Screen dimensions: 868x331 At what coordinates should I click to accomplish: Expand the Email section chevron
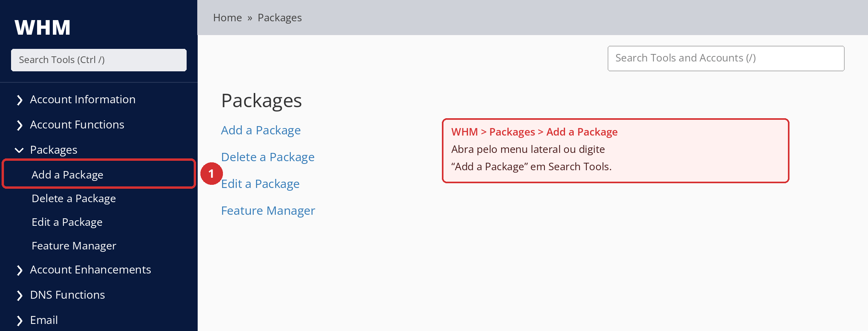click(x=19, y=321)
